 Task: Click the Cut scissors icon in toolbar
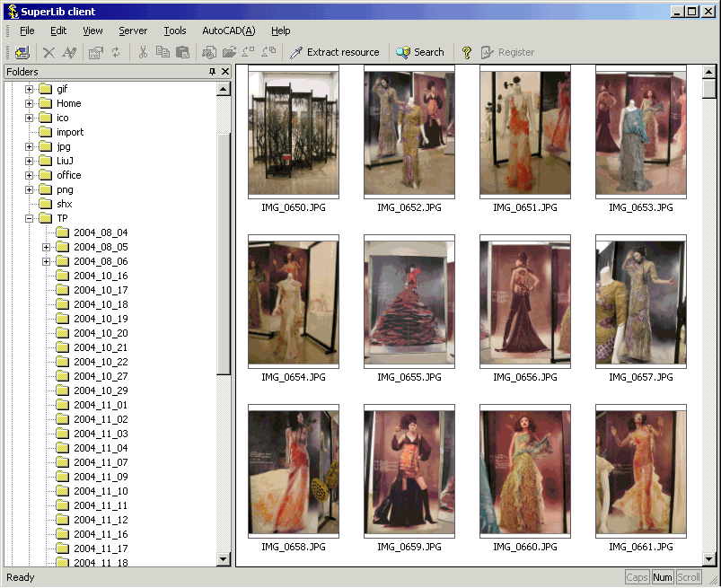coord(142,52)
